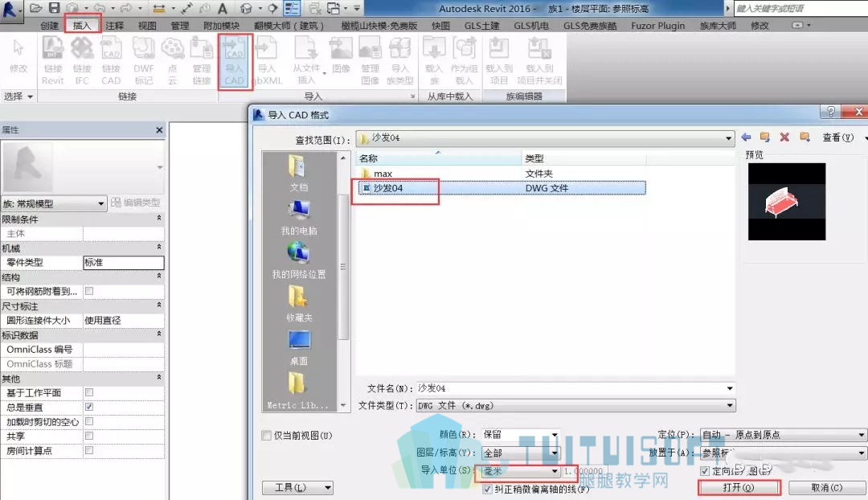This screenshot has height=500, width=868.
Task: Click the red X delete icon in dialog
Action: [784, 137]
